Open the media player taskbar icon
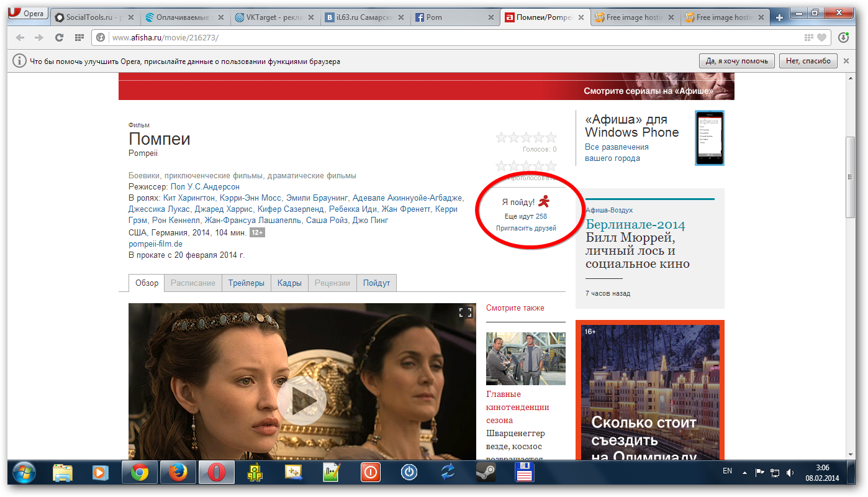The height and width of the screenshot is (497, 868). tap(99, 473)
